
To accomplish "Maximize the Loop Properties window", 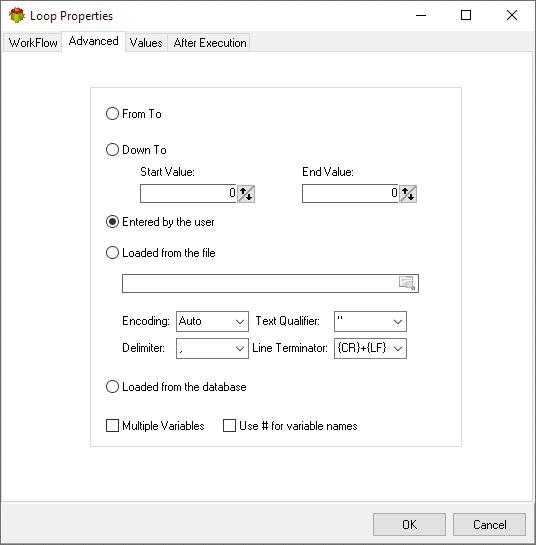I will 466,15.
